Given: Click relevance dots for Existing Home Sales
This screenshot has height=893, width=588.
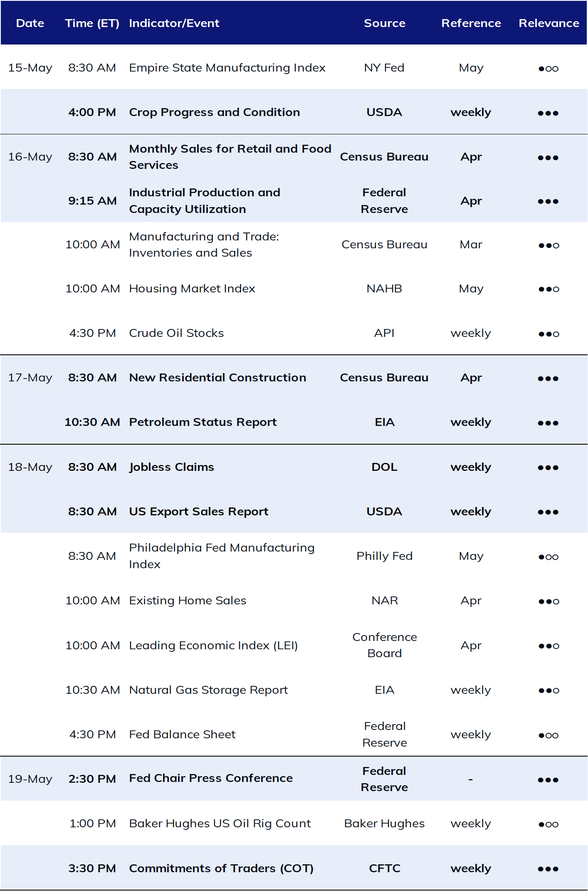Looking at the screenshot, I should (548, 601).
